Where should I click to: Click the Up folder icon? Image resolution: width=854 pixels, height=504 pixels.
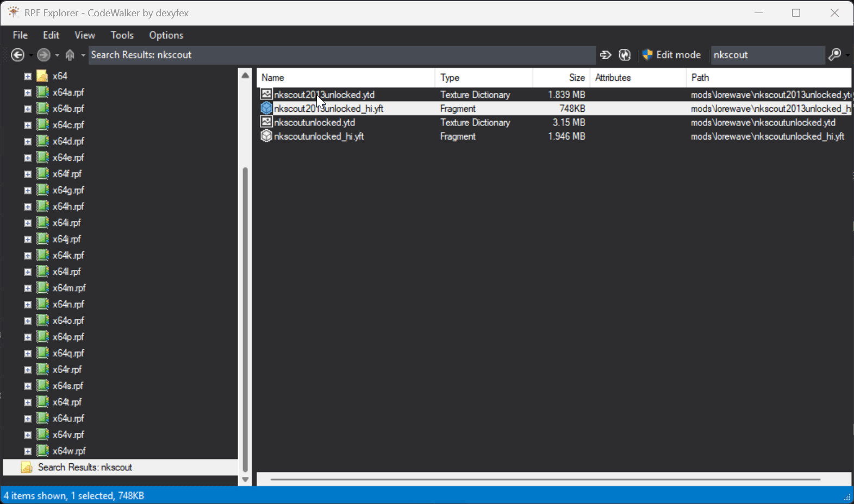point(70,55)
